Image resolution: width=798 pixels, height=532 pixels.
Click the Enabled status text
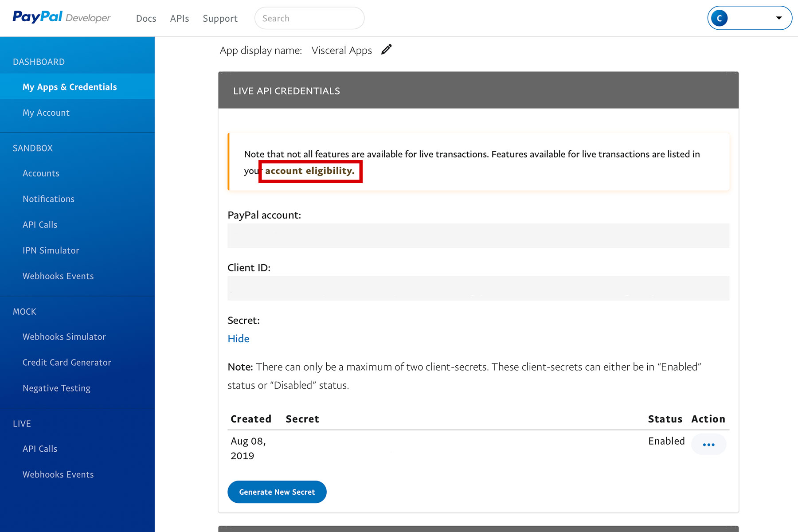[x=666, y=441]
